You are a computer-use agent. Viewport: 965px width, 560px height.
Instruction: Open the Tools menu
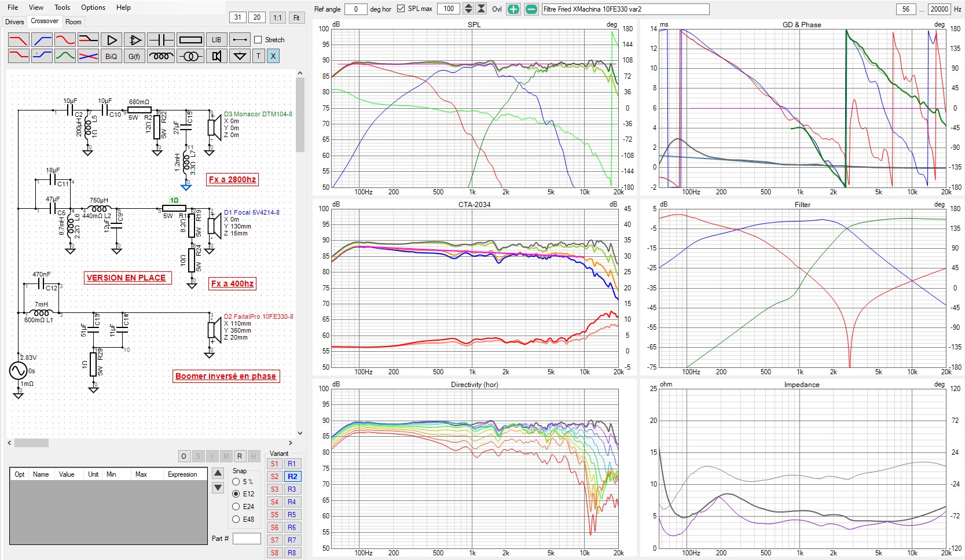pos(62,8)
